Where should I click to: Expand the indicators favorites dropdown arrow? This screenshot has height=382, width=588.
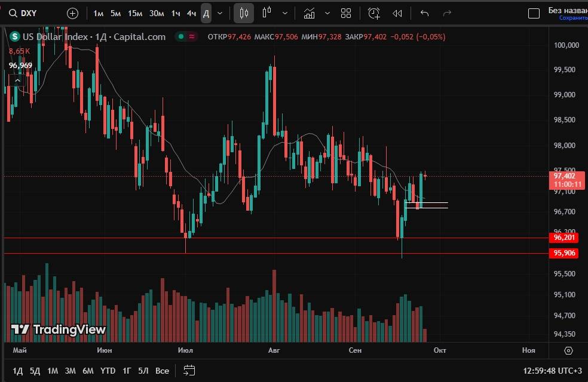point(326,13)
